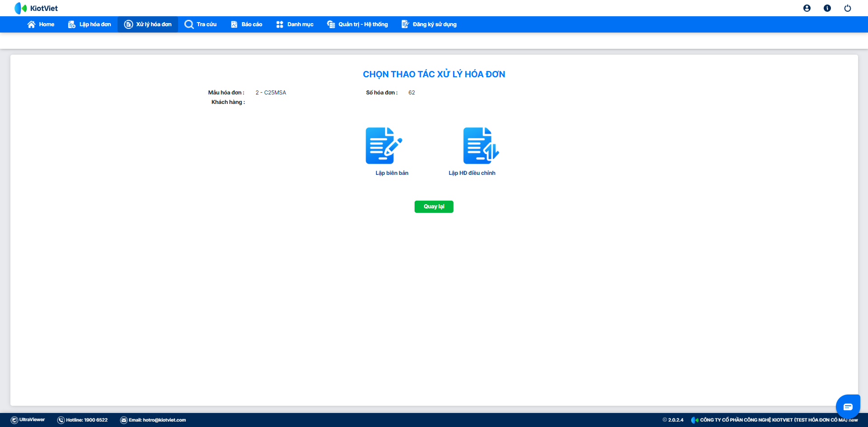Click the Lập HĐ điều chỉnh label link
This screenshot has width=868, height=427.
tap(472, 173)
